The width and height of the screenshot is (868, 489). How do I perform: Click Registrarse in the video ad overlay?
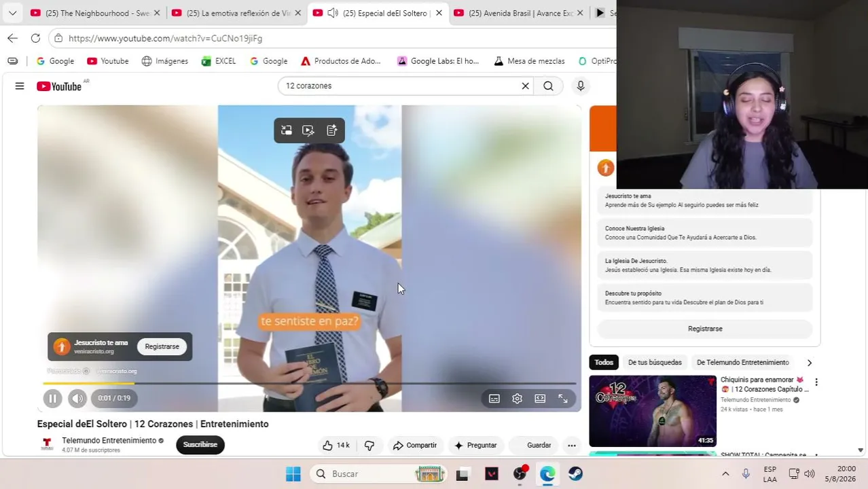coord(162,346)
